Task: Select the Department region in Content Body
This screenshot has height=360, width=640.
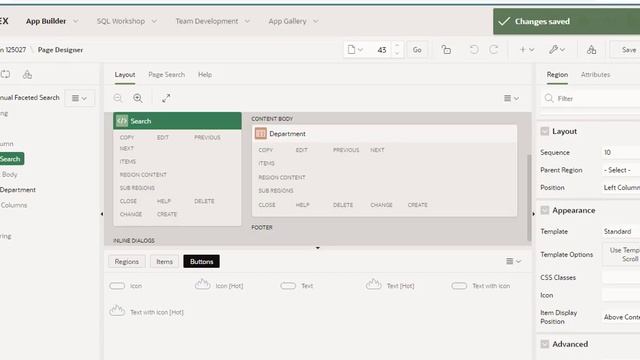Action: [x=384, y=134]
